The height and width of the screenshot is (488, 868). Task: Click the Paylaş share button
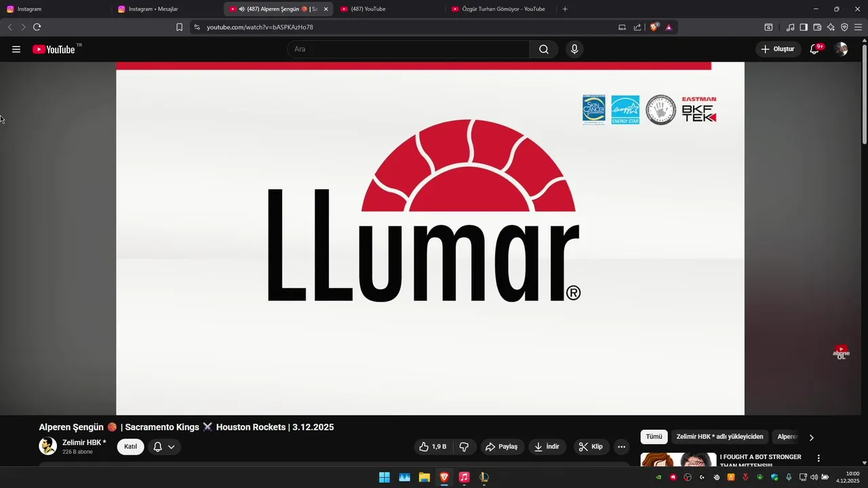[x=501, y=447]
